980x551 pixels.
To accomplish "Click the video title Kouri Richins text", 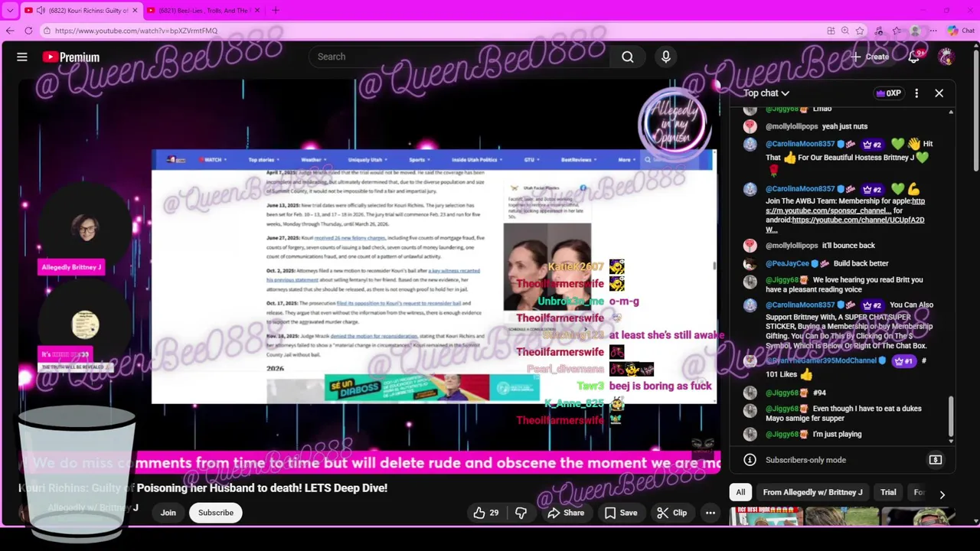I will [203, 487].
